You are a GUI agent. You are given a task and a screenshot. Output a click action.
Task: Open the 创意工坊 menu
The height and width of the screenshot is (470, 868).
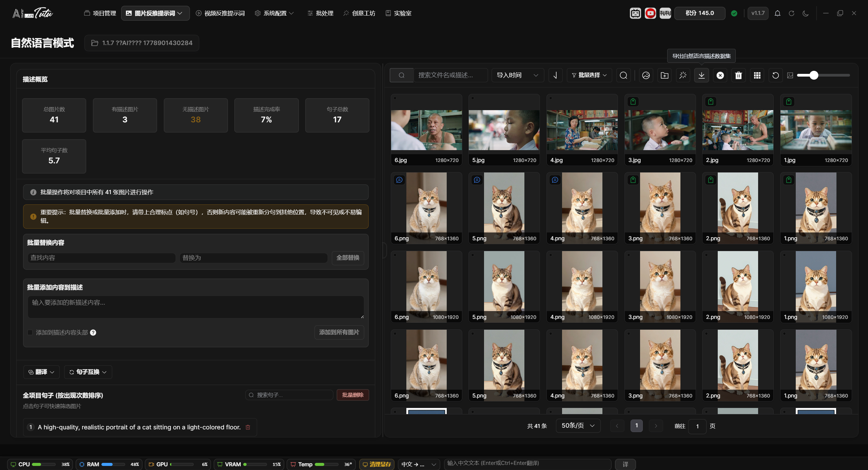[x=360, y=13]
